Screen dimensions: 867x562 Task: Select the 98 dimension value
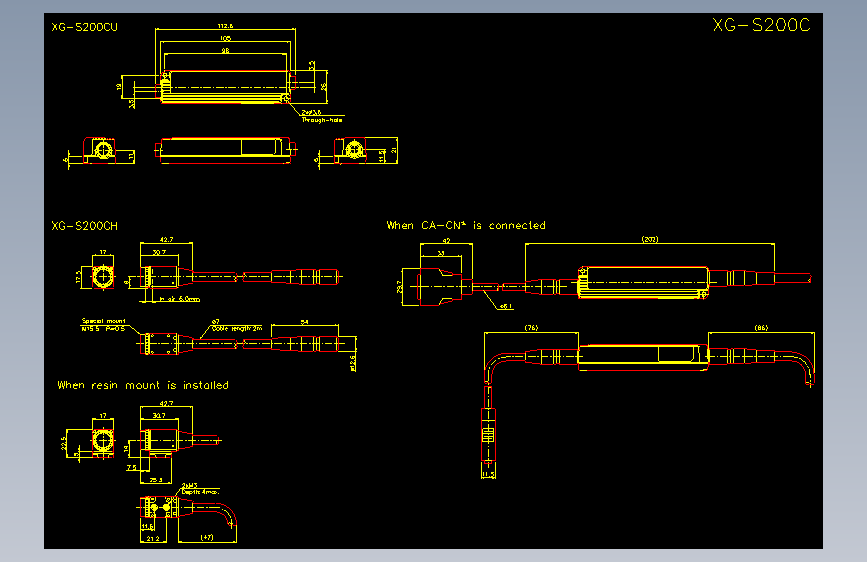tap(226, 50)
